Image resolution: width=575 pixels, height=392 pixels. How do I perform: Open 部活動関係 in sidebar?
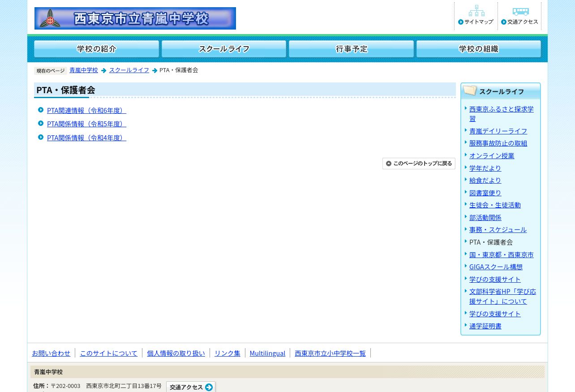click(x=485, y=217)
